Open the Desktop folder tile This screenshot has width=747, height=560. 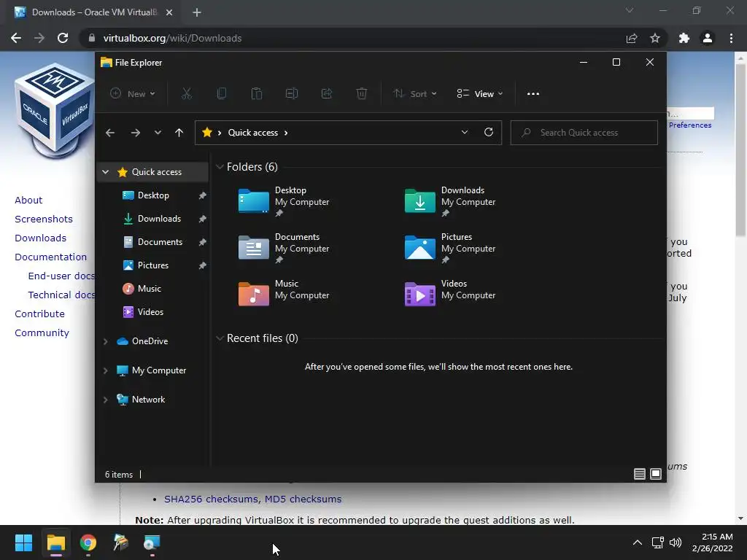(x=284, y=201)
